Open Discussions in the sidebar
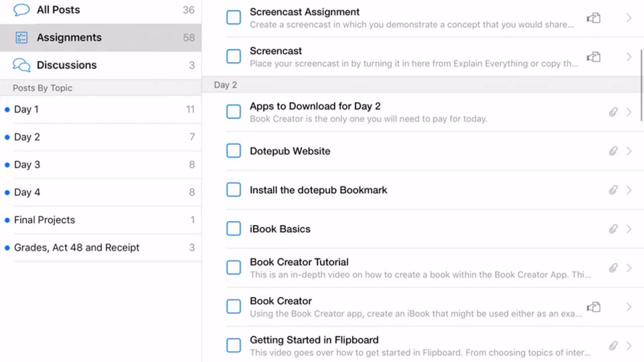Image resolution: width=644 pixels, height=362 pixels. coord(101,65)
